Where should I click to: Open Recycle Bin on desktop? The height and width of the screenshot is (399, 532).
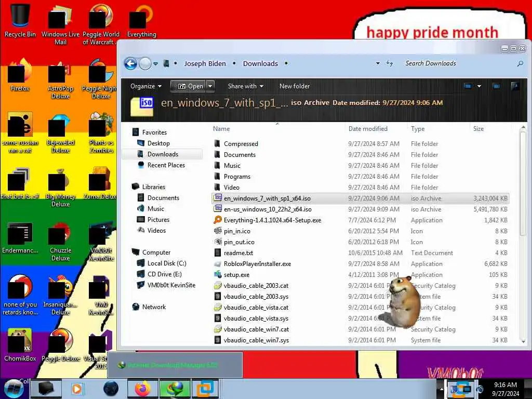(20, 20)
